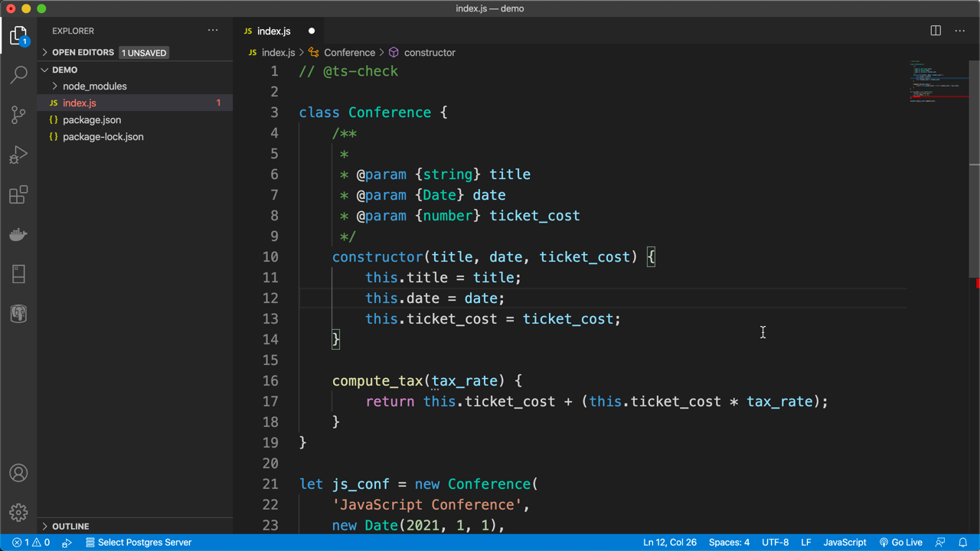Expand the node_modules folder
The height and width of the screenshot is (551, 980).
[x=135, y=86]
